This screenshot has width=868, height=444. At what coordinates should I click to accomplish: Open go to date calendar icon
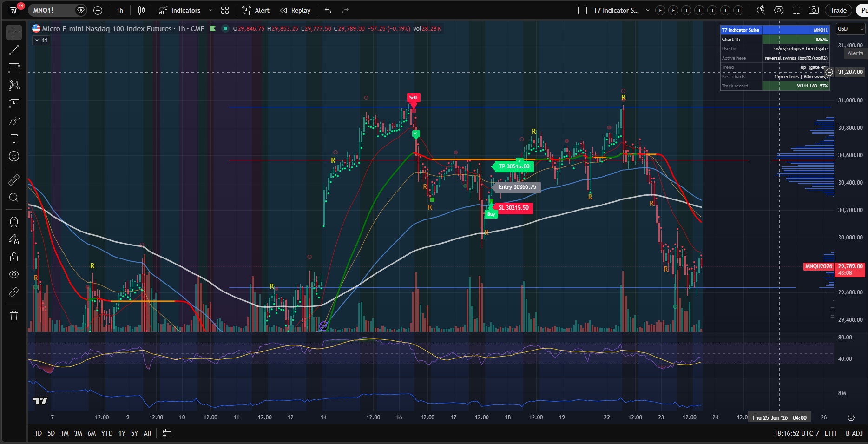[x=167, y=433]
